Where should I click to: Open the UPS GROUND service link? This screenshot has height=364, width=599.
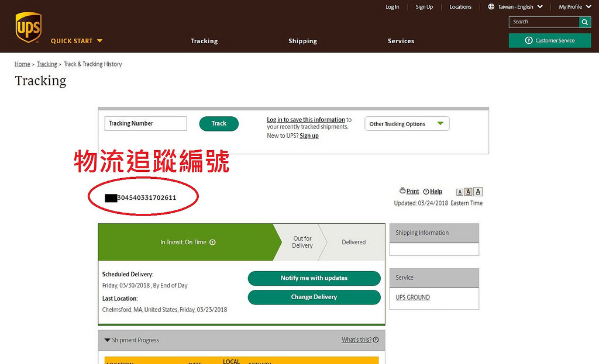412,297
